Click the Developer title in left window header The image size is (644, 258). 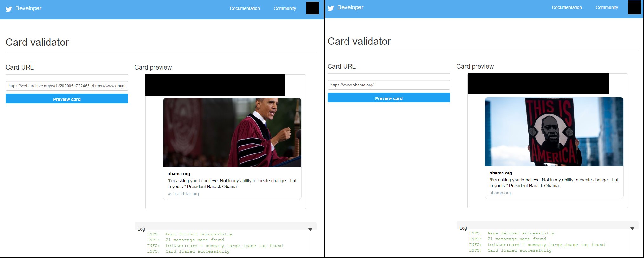(28, 8)
